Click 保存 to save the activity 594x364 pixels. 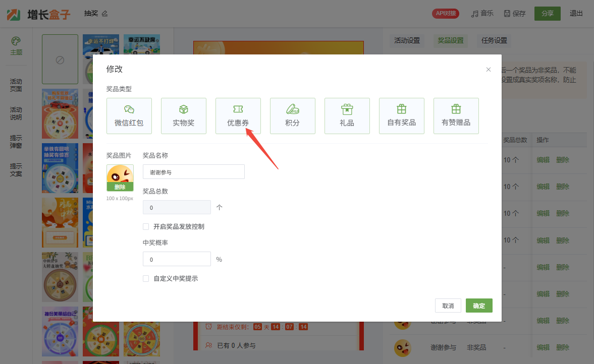coord(514,14)
